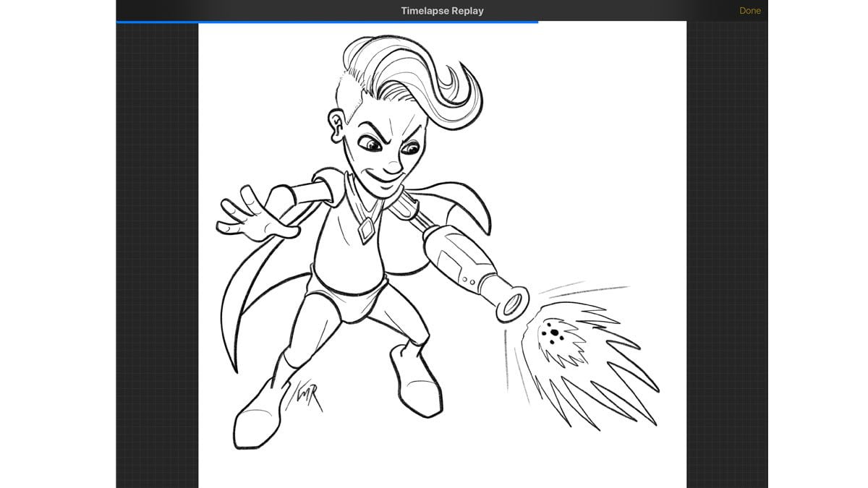Click the diamond pendant on the chest
The image size is (868, 488).
coord(367,231)
